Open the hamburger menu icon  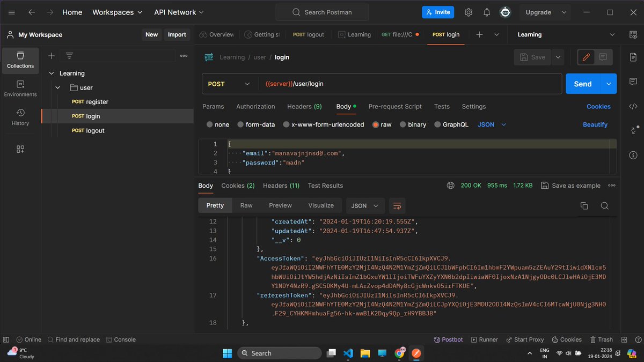pyautogui.click(x=12, y=12)
